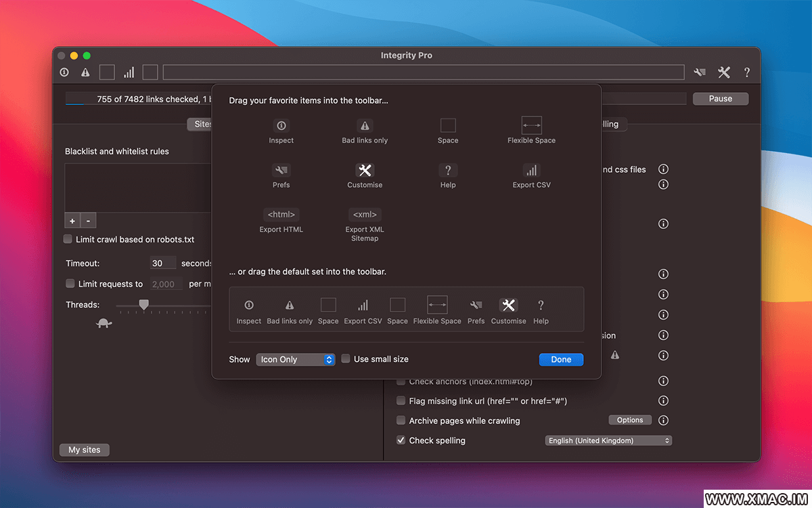
Task: Click the Threads slider handle
Action: (x=143, y=305)
